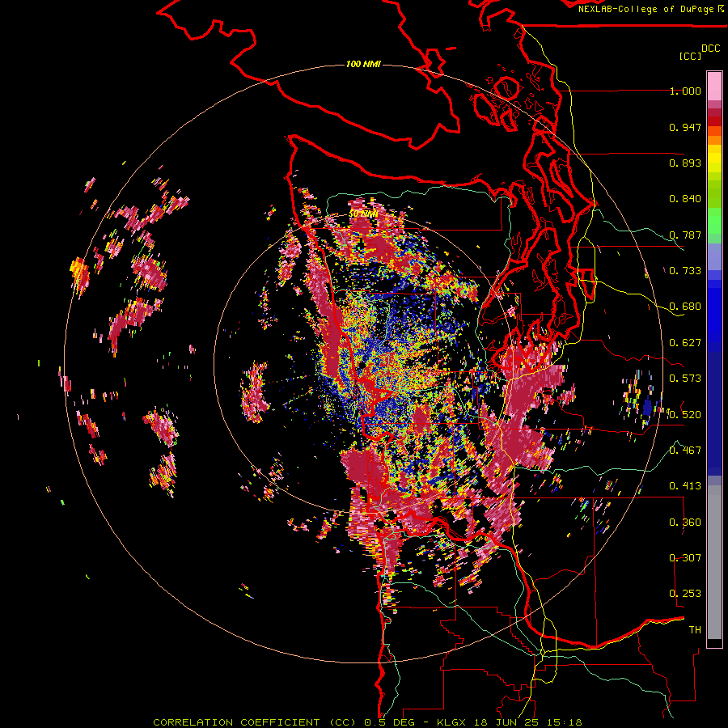728x728 pixels.
Task: Click the 0.520 scale value
Action: pyautogui.click(x=685, y=415)
